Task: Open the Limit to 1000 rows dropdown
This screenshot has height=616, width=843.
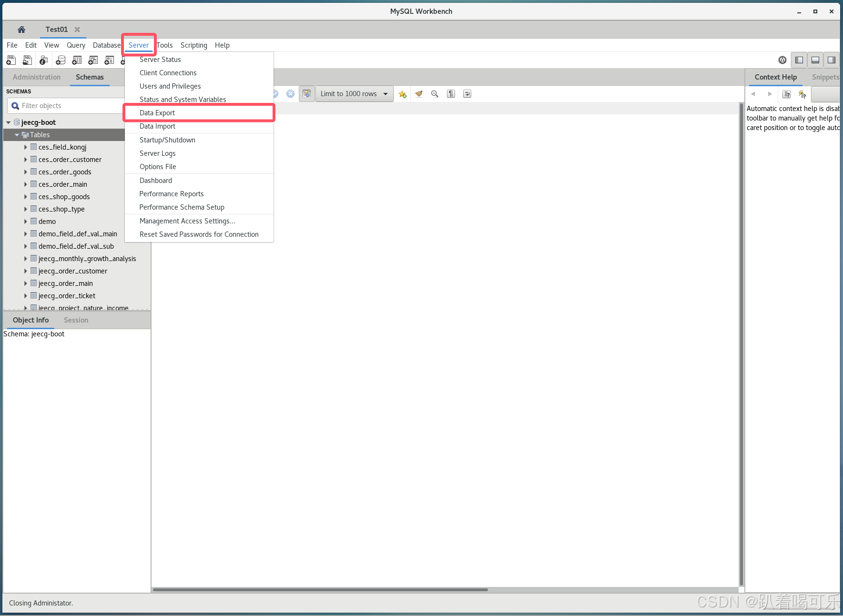Action: [x=354, y=94]
